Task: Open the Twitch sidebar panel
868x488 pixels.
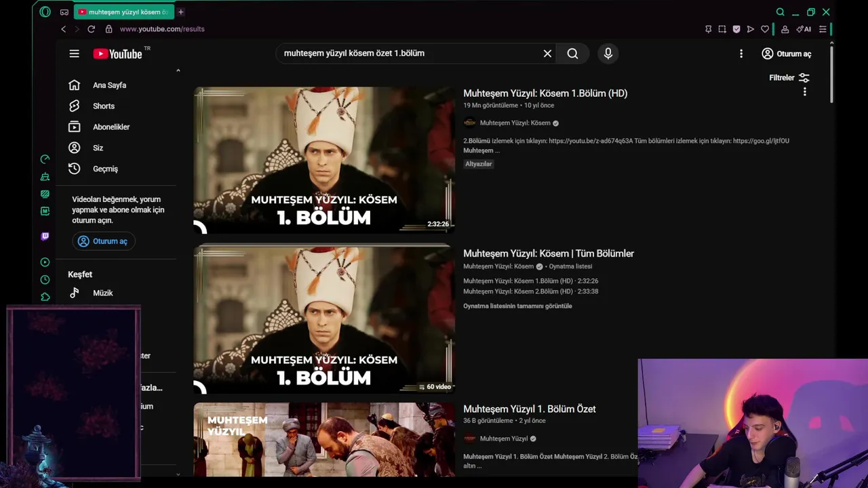Action: (45, 237)
